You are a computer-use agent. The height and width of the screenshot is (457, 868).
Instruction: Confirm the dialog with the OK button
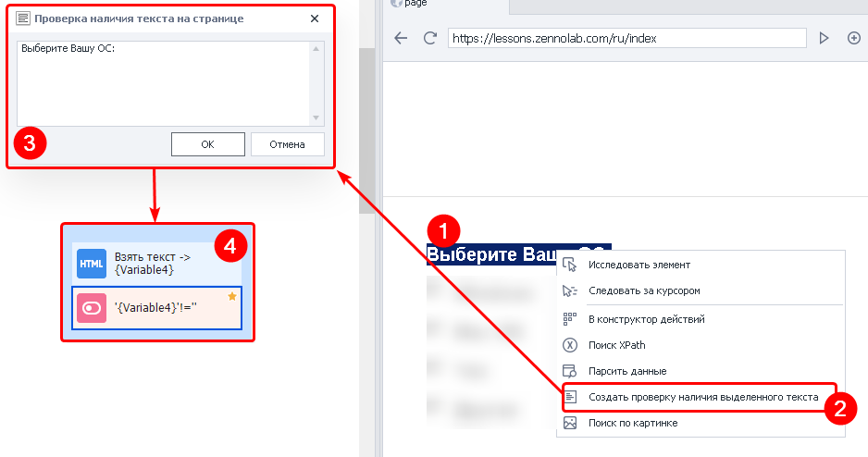tap(207, 144)
